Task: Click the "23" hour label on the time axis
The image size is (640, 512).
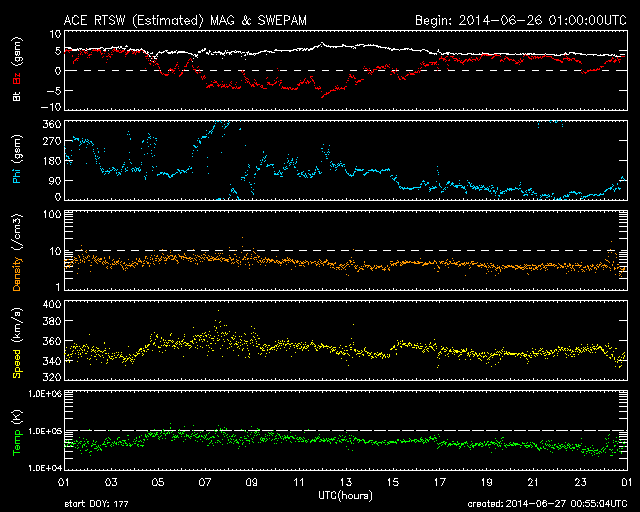Action: [580, 483]
